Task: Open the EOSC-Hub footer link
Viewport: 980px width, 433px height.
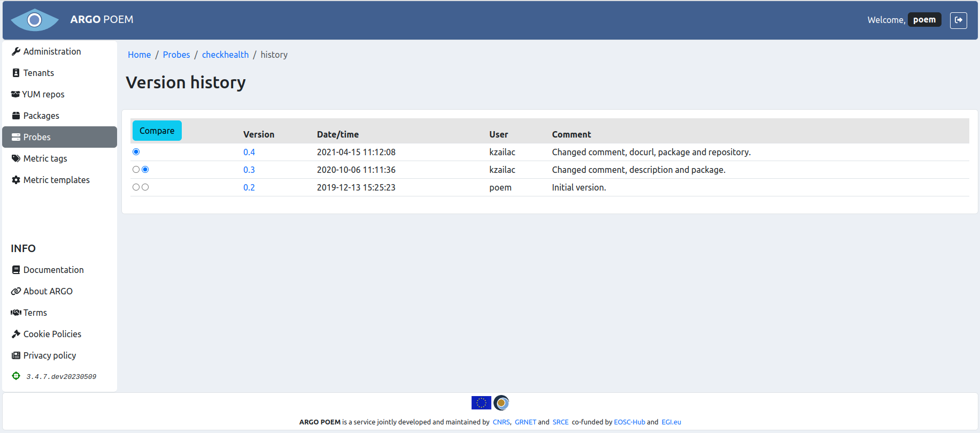Action: click(629, 422)
